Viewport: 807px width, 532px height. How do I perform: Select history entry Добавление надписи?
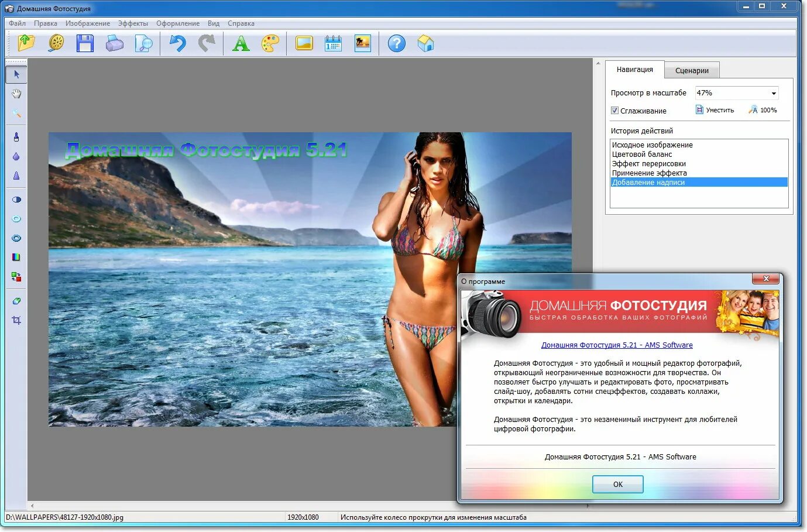699,182
